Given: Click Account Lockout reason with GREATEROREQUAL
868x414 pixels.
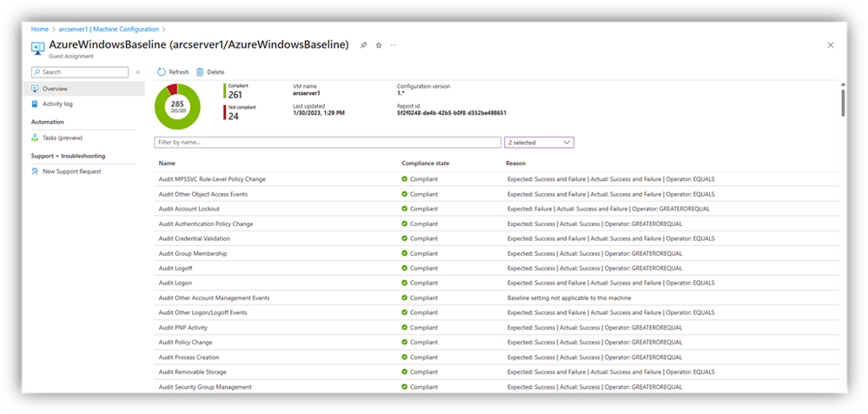Looking at the screenshot, I should [608, 209].
